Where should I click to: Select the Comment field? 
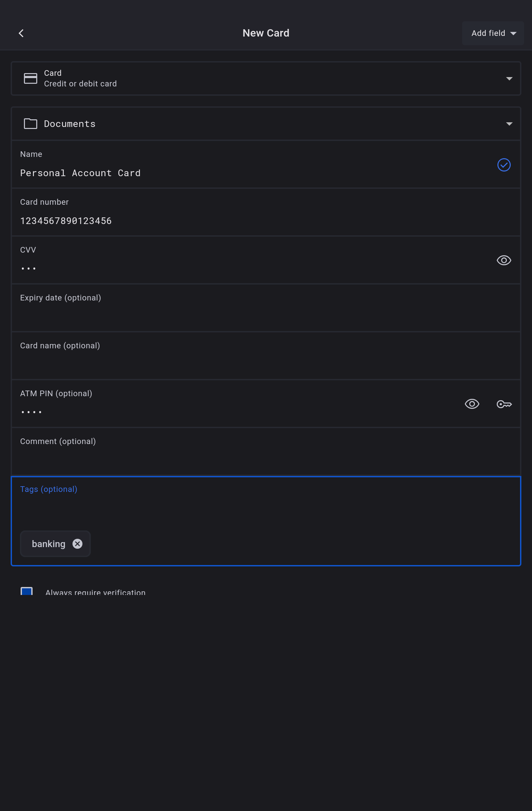pos(238,459)
